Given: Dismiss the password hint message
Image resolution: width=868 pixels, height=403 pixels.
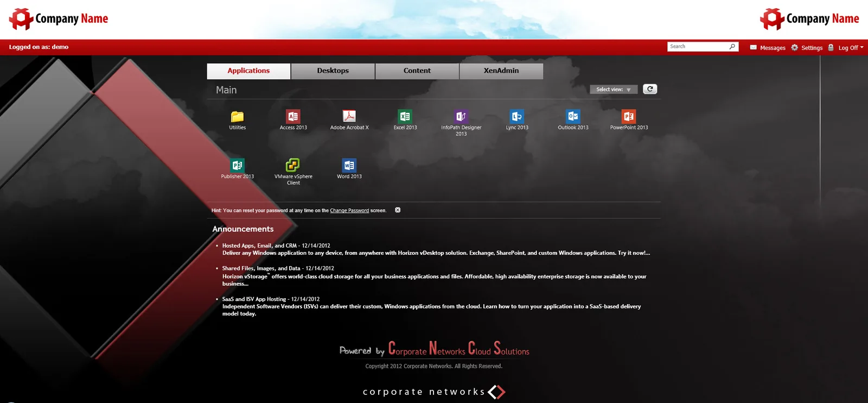Looking at the screenshot, I should 398,210.
